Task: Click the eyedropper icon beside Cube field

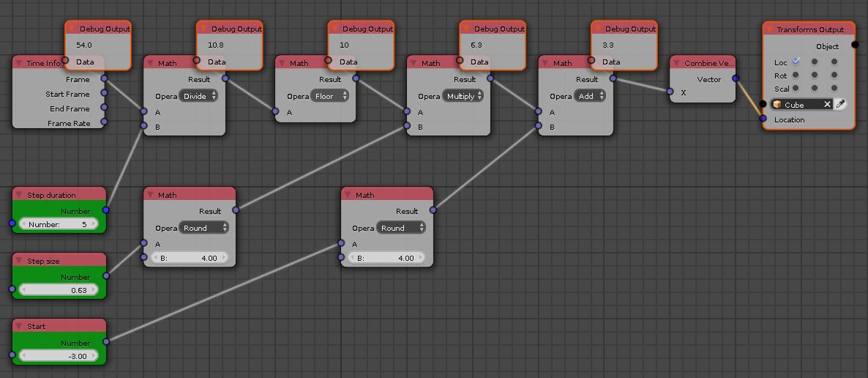Action: click(840, 104)
